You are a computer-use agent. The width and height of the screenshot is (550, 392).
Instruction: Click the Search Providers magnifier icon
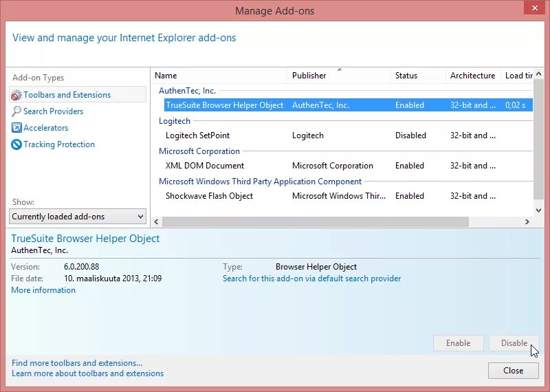[x=16, y=111]
